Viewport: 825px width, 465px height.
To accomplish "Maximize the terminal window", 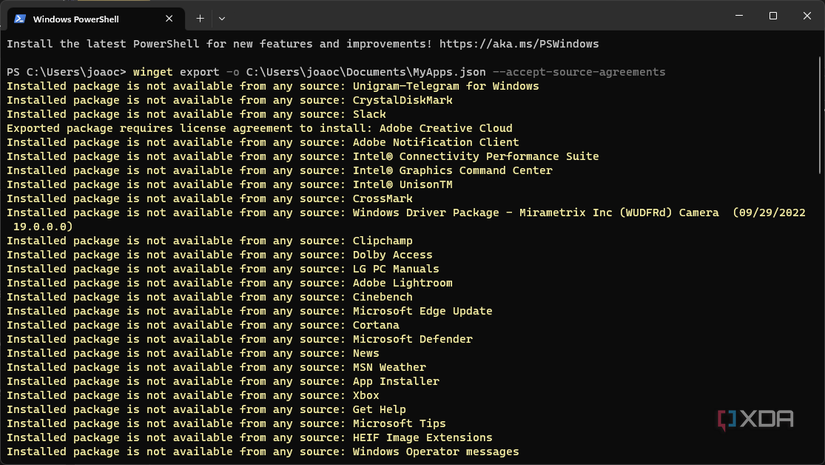I will click(x=773, y=16).
